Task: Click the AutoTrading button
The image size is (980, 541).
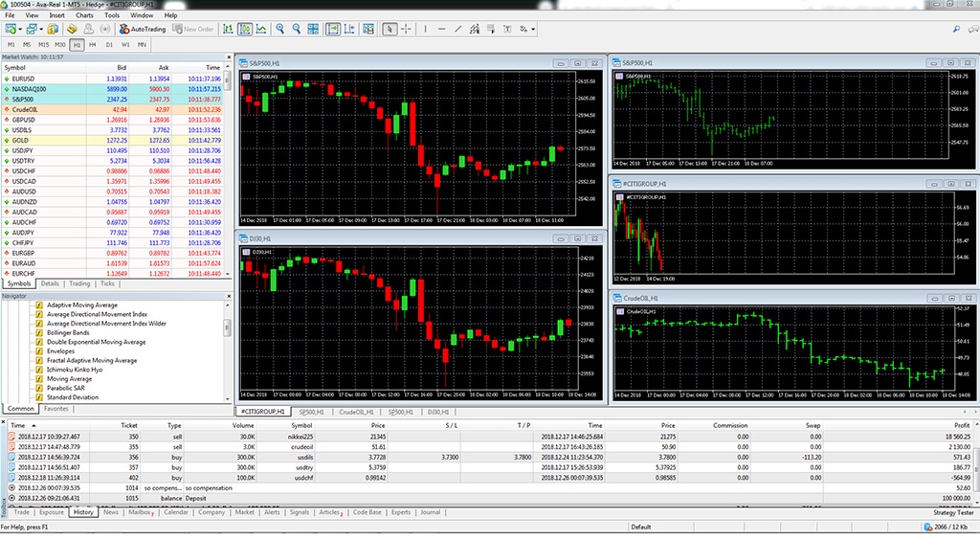Action: (143, 29)
